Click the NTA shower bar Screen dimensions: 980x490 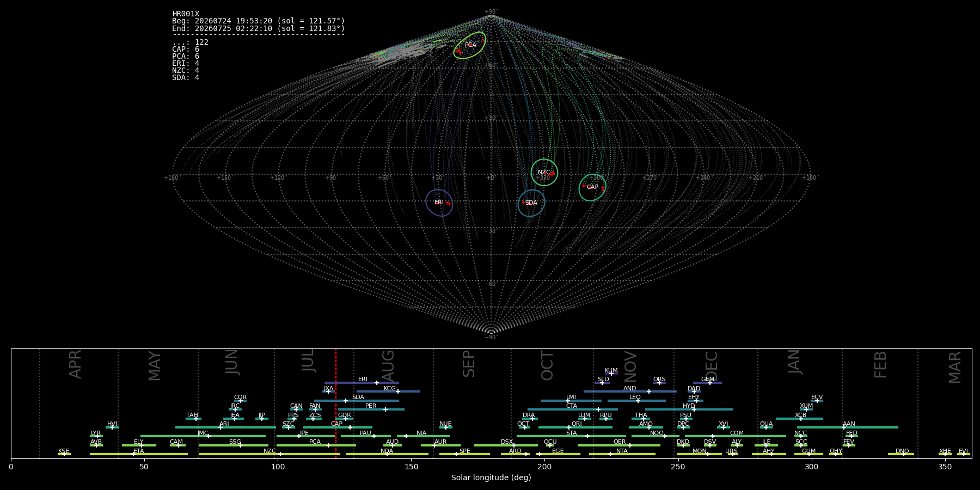(622, 454)
